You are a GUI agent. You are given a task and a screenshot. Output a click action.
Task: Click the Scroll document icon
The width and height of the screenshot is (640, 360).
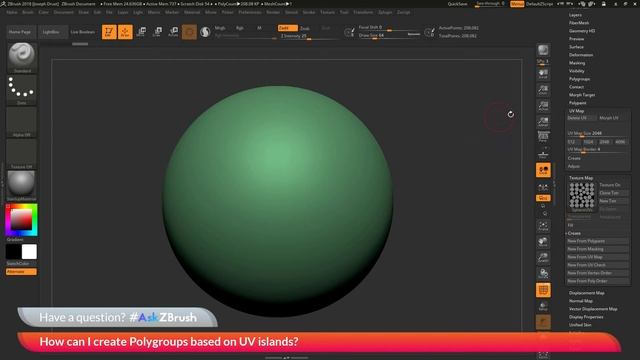click(543, 74)
